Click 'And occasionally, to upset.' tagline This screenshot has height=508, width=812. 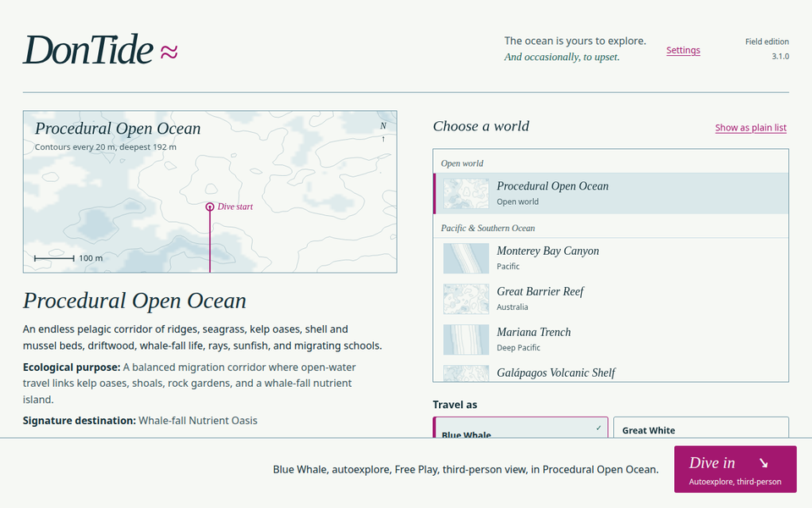pyautogui.click(x=562, y=57)
